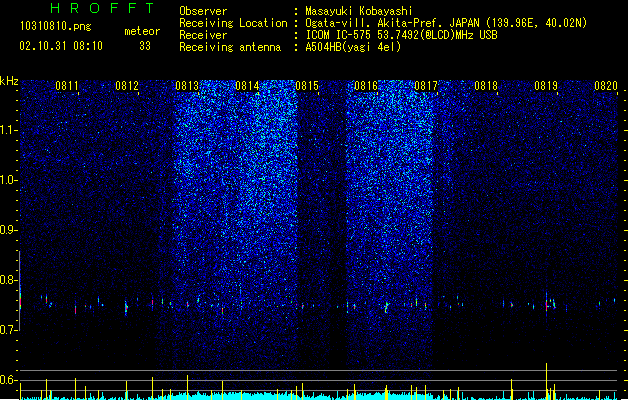Click the 0811 time marker
Viewport: 629px width, 400px height.
pos(67,86)
